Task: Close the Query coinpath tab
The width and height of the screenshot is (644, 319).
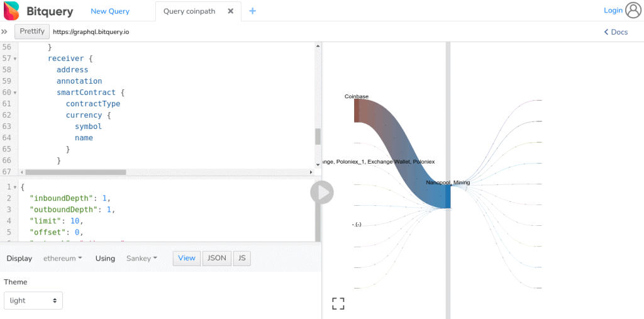Action: coord(231,11)
